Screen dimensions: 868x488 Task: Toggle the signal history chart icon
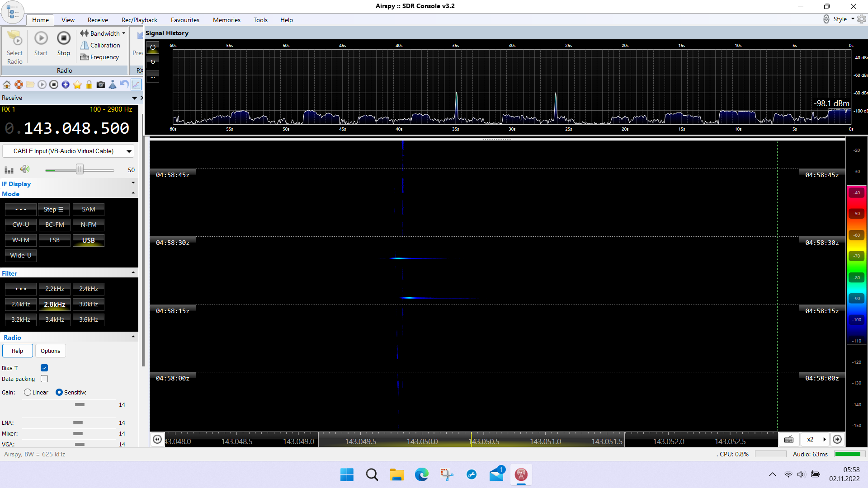pyautogui.click(x=136, y=84)
